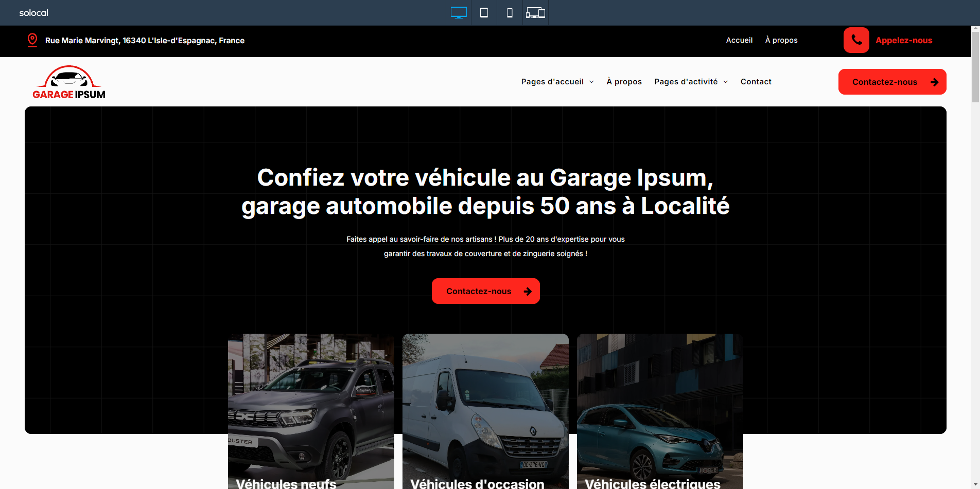Expand the Pages d'activité dropdown
The image size is (980, 489).
click(691, 82)
